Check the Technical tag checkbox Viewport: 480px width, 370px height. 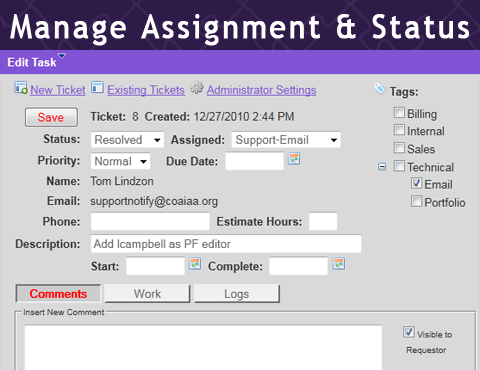[399, 166]
